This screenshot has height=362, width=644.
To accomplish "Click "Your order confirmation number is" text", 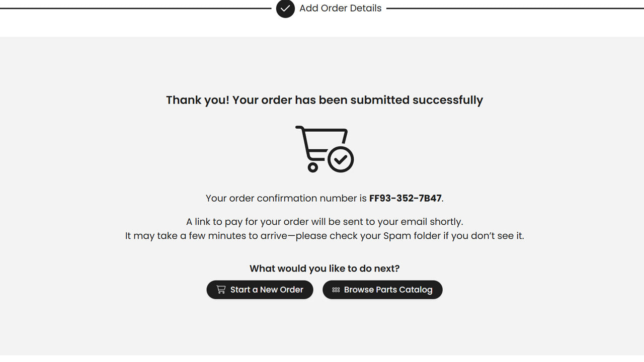I will (286, 199).
